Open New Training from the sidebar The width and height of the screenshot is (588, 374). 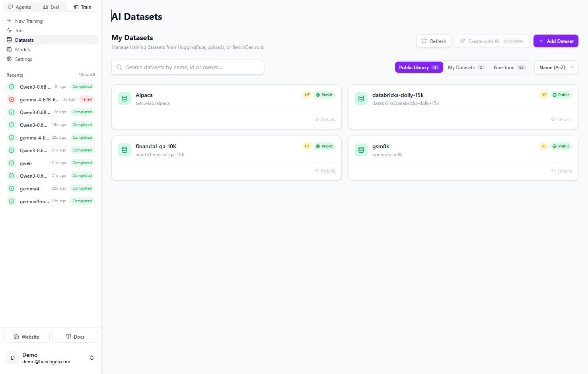tap(51, 21)
